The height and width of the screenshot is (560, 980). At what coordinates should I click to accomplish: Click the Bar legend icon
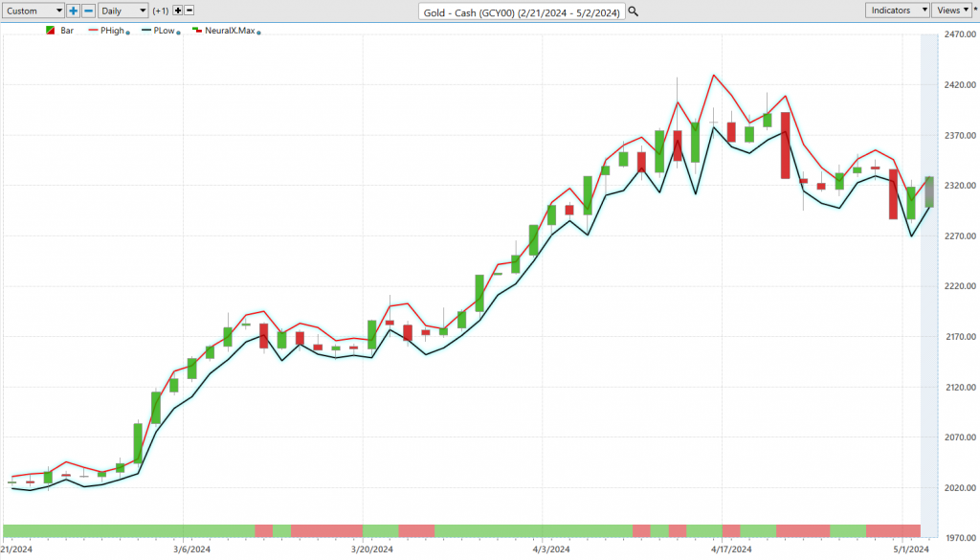[x=51, y=30]
